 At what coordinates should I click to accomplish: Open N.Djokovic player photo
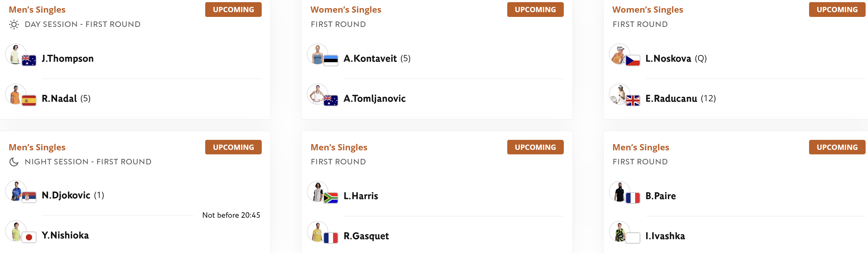pyautogui.click(x=16, y=191)
